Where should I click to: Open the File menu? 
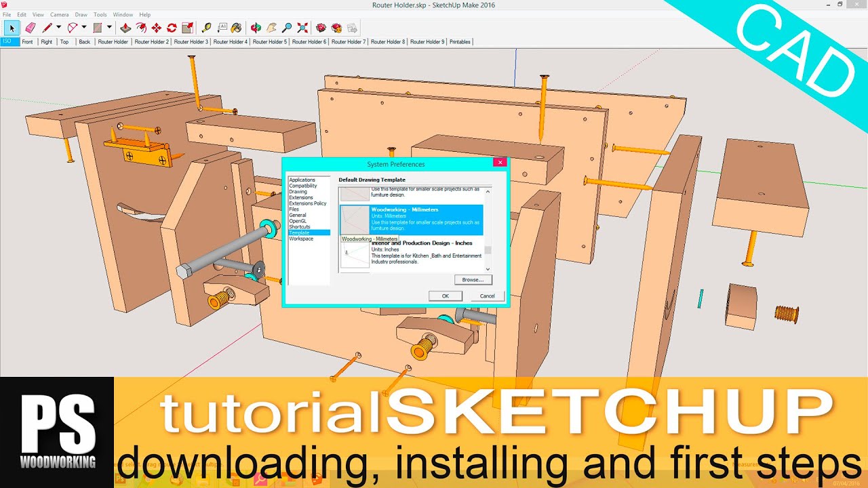7,14
